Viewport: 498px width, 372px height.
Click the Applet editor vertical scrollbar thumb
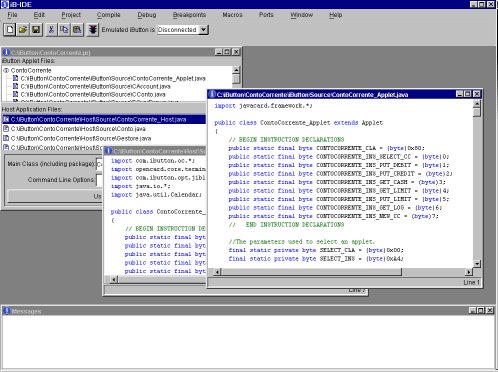point(477,112)
